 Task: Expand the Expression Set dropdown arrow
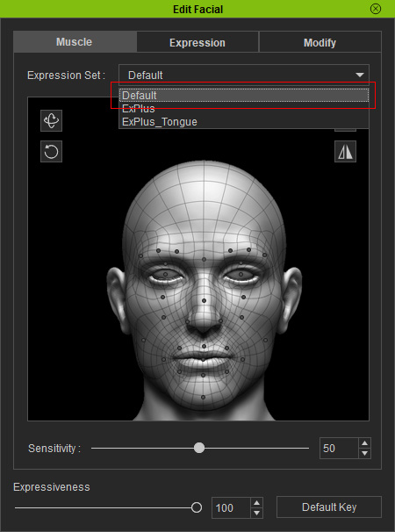(360, 75)
